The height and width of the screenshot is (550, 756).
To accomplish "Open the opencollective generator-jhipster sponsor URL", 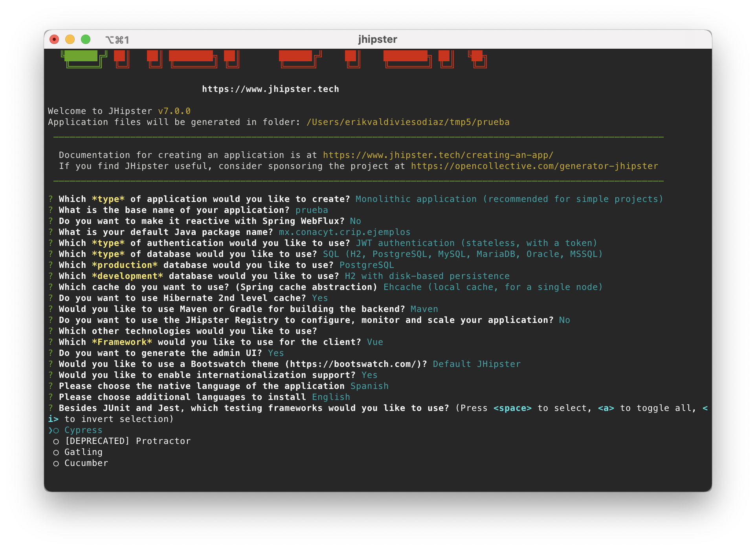I will pos(534,166).
